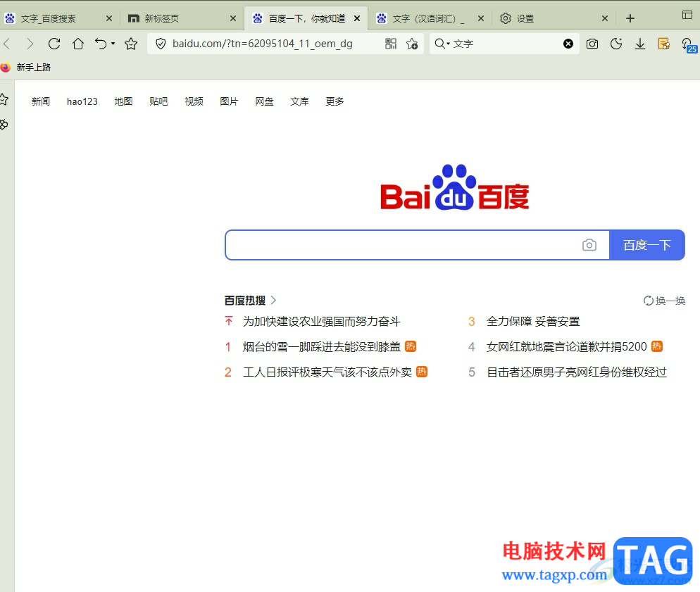Click the 百度一下 search button
This screenshot has width=700, height=592.
click(x=647, y=245)
